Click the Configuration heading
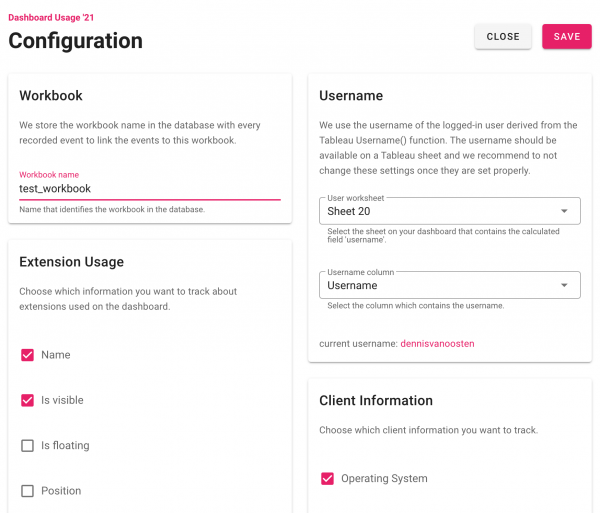Image resolution: width=600 pixels, height=513 pixels. click(75, 41)
